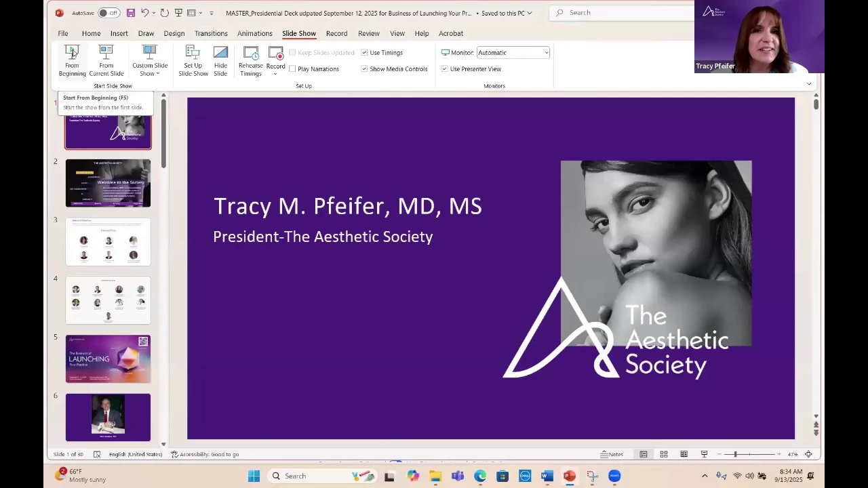Disable Use Presenter View checkbox
Image resolution: width=868 pixels, height=488 pixels.
point(445,69)
